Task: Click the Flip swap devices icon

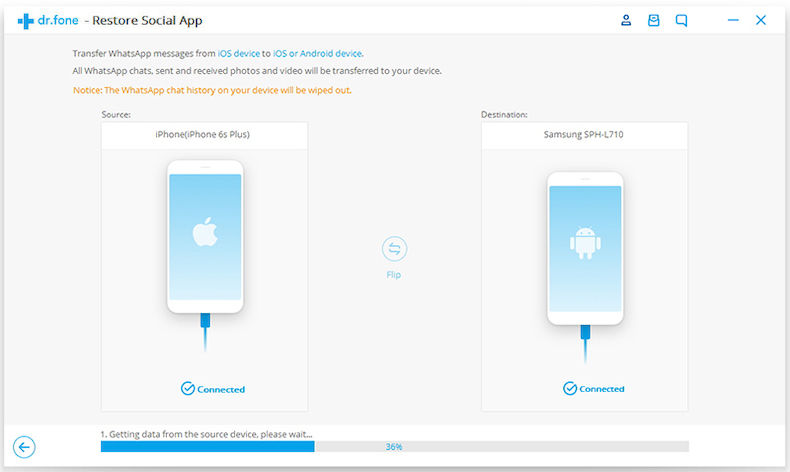Action: [x=394, y=249]
